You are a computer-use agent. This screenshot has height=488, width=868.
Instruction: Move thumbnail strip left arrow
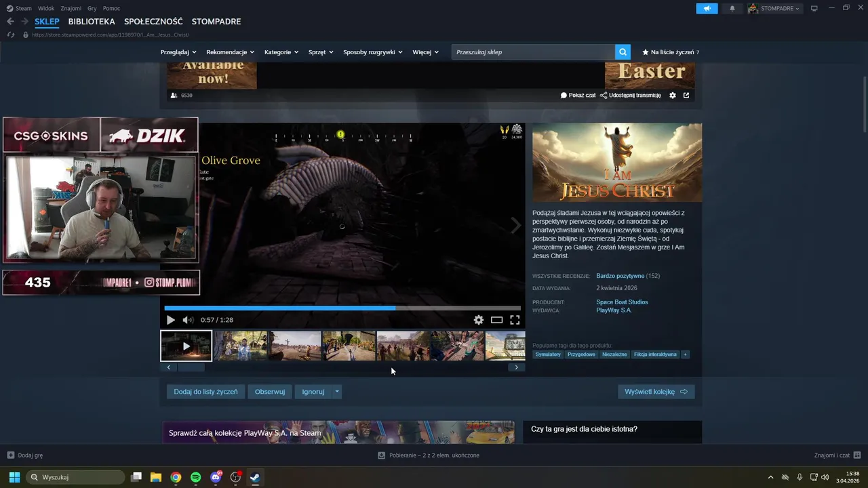tap(168, 367)
